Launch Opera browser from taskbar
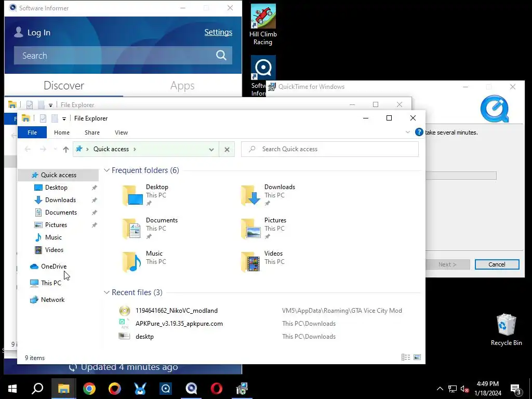 [x=217, y=389]
